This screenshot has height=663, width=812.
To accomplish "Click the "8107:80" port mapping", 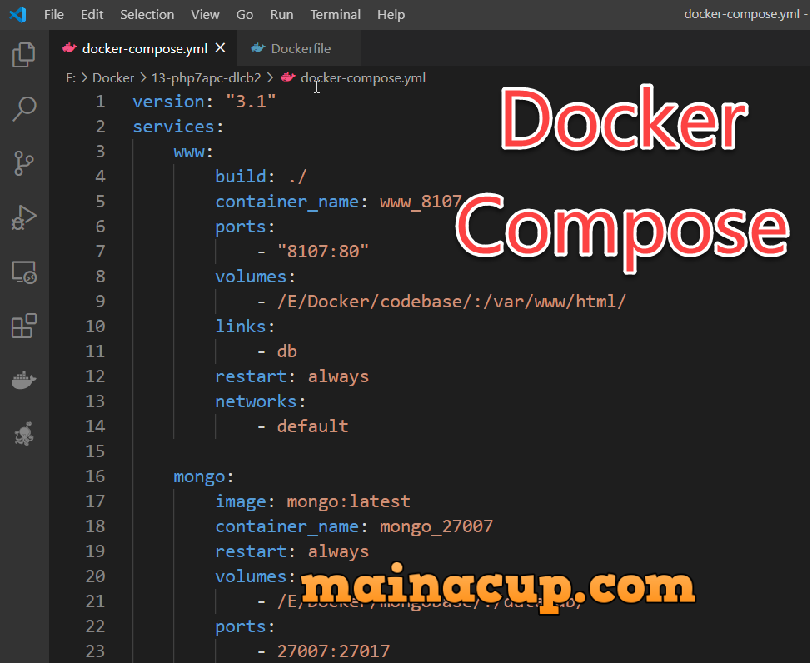I will point(322,252).
